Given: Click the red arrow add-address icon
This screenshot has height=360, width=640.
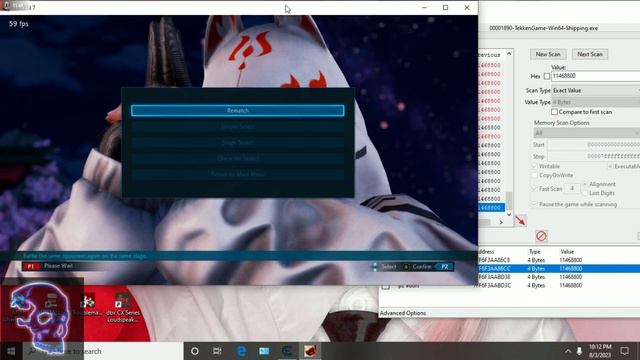Looking at the screenshot, I should [x=520, y=220].
